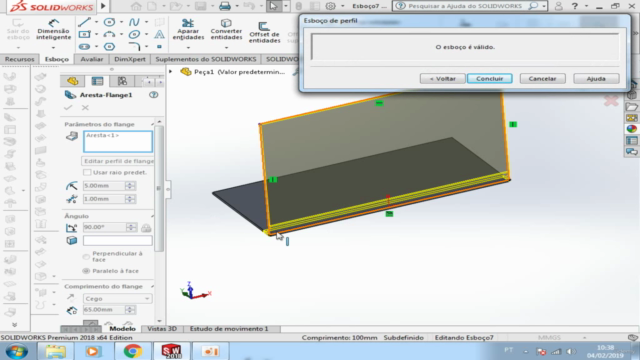Open the Rectangle tool dropdown arrow
This screenshot has width=640, height=360.
[96, 35]
